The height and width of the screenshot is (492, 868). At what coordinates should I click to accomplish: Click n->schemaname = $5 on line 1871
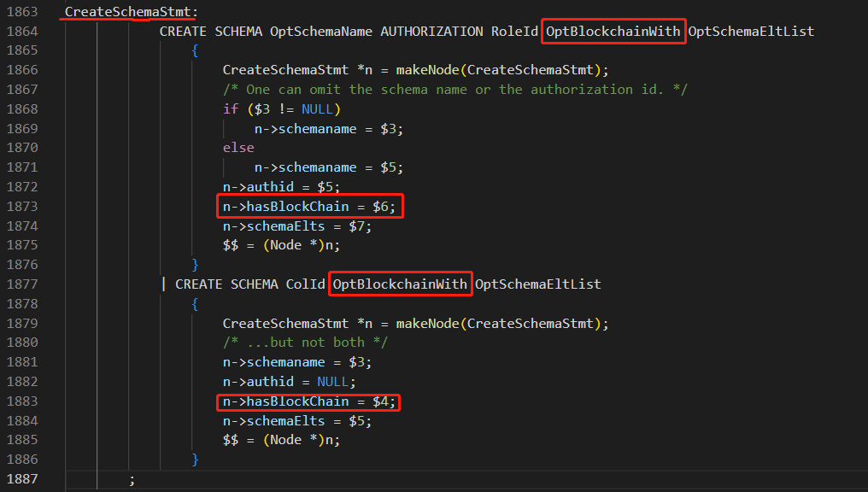(x=329, y=167)
